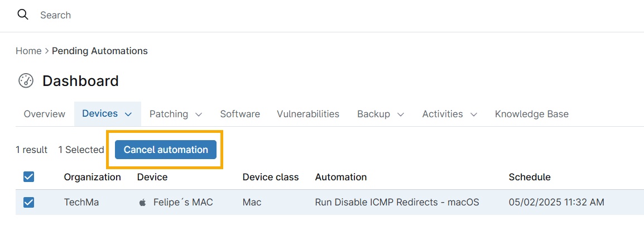
Task: Click the search magnifier icon
Action: 23,15
